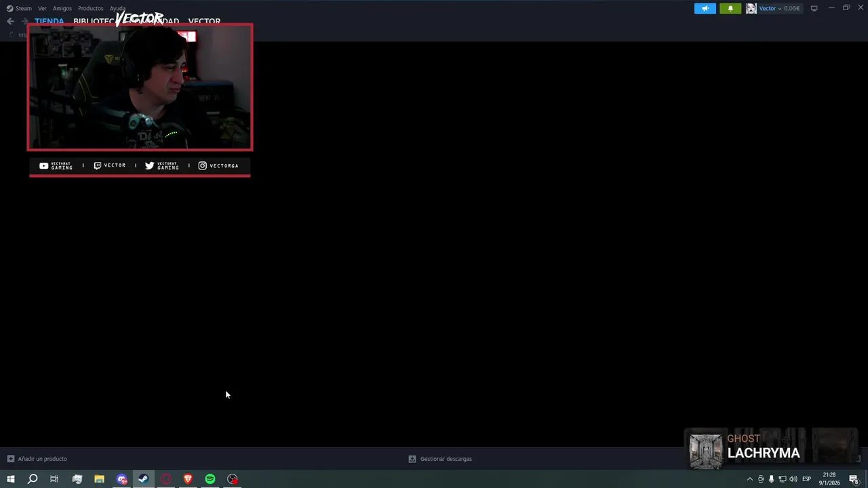Click the plus icon beside Añadir un producto
Viewport: 868px width, 488px height.
point(10,459)
